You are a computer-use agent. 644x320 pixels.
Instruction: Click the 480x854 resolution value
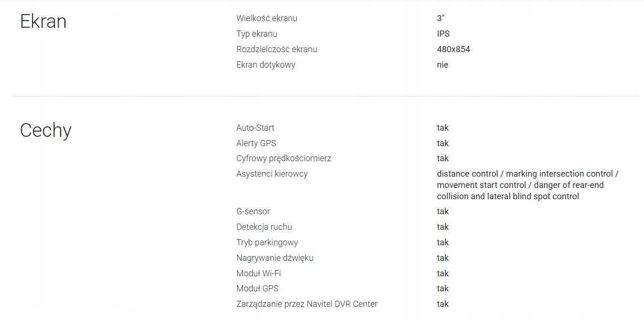[x=453, y=49]
